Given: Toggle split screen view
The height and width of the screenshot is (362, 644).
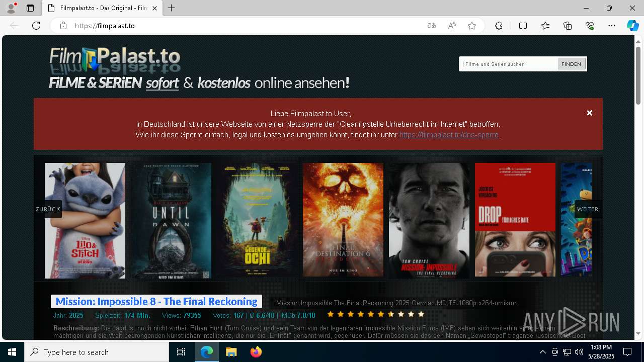Looking at the screenshot, I should pyautogui.click(x=523, y=26).
